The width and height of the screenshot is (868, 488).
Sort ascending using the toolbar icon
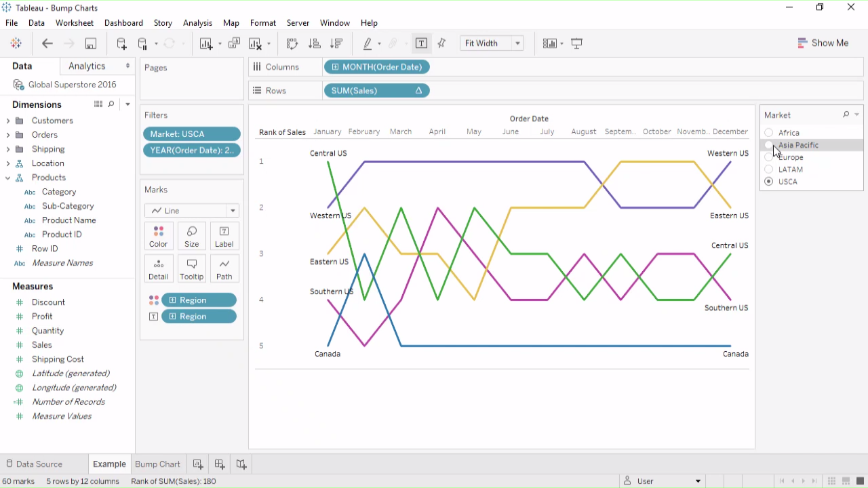(314, 43)
